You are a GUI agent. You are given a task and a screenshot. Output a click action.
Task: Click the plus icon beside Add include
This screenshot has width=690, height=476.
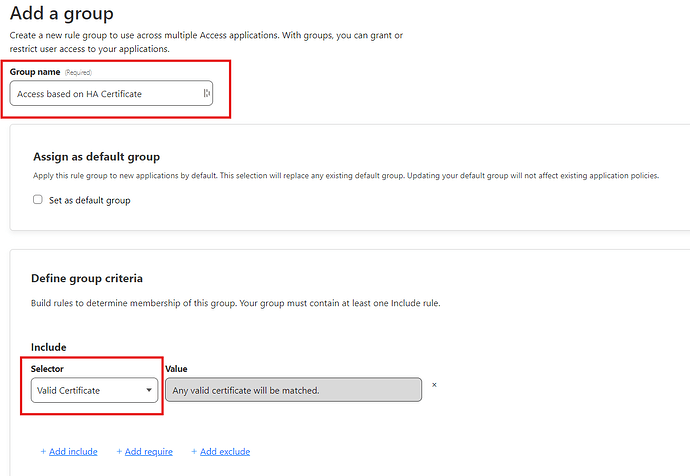click(43, 452)
